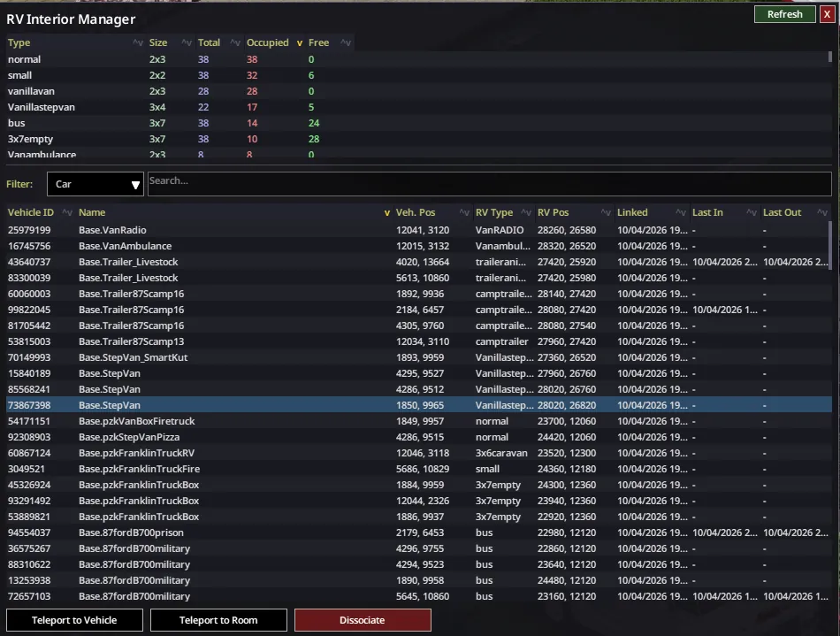The width and height of the screenshot is (840, 636).
Task: Select the bus row in type table
Action: [18, 123]
